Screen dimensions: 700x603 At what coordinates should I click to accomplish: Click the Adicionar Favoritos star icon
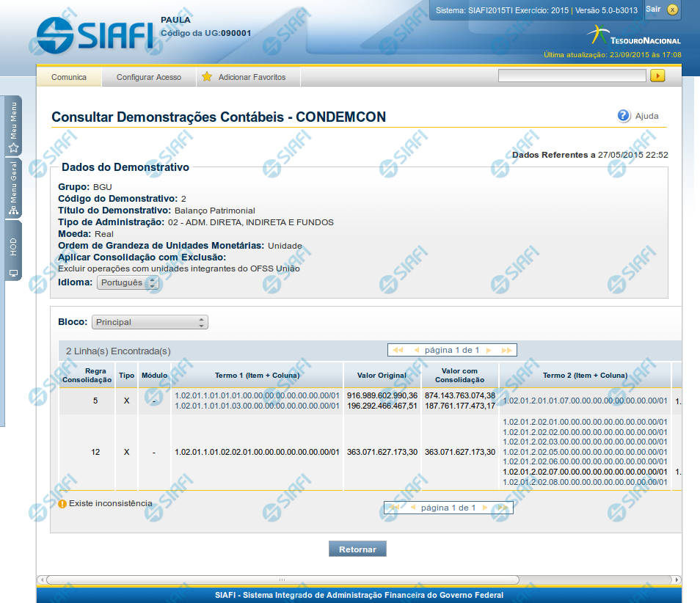click(x=207, y=77)
